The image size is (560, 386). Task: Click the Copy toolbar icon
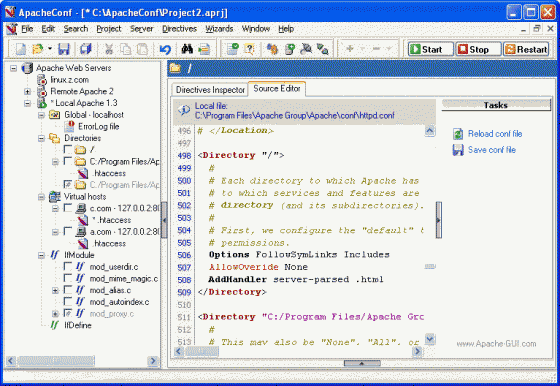coord(125,49)
